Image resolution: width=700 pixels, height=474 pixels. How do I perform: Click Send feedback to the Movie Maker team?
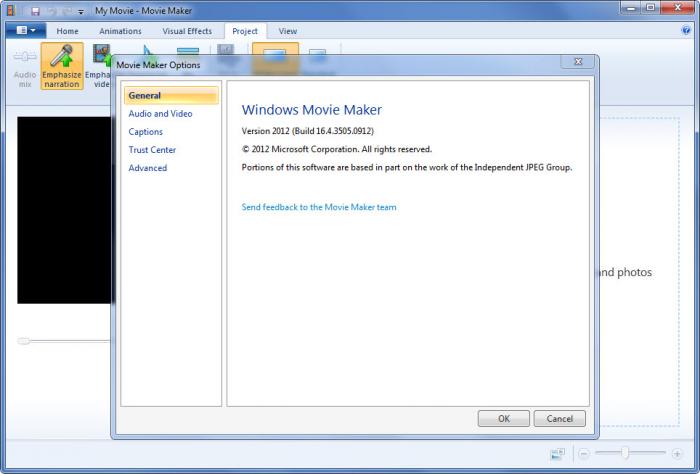point(319,207)
